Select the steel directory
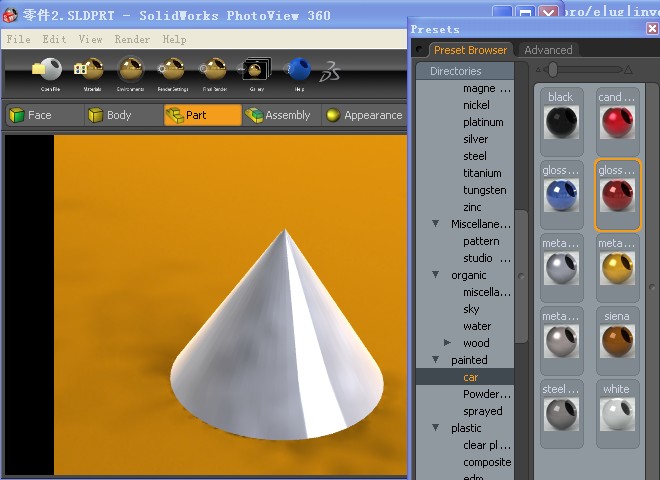 (475, 156)
